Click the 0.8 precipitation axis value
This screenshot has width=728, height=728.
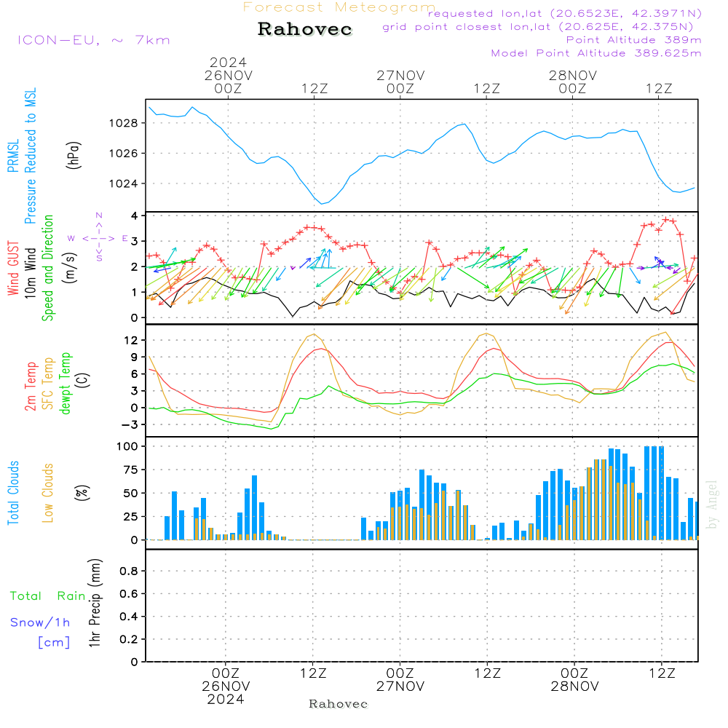pos(129,571)
